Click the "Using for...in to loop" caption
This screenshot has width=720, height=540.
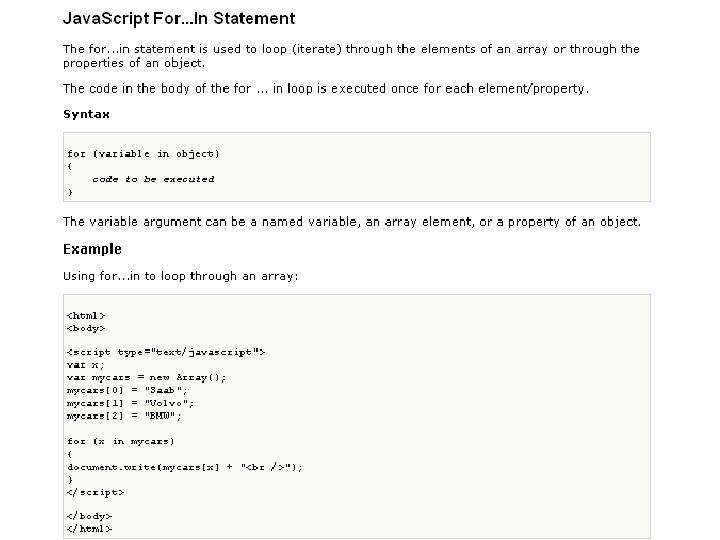pos(180,276)
